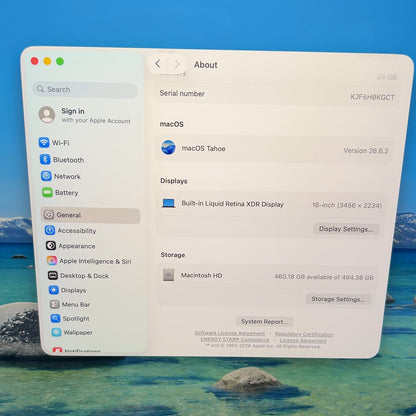Image resolution: width=416 pixels, height=416 pixels.
Task: Open Apple Intelligence & Siri icon
Action: [52, 260]
